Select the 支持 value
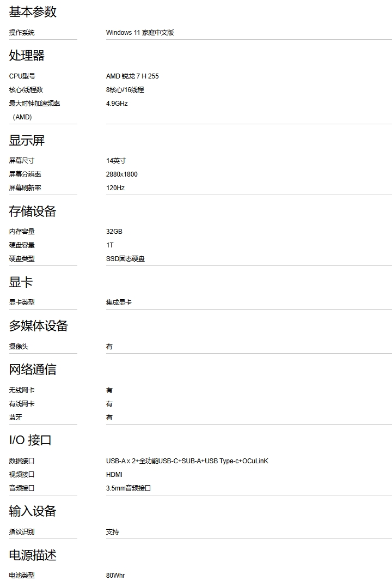 pos(113,532)
